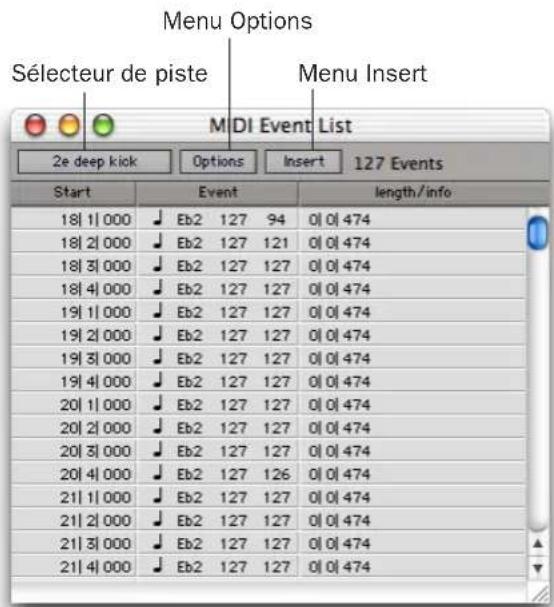Select note icon in row 19|4|000
The height and width of the screenshot is (607, 554).
click(x=157, y=381)
